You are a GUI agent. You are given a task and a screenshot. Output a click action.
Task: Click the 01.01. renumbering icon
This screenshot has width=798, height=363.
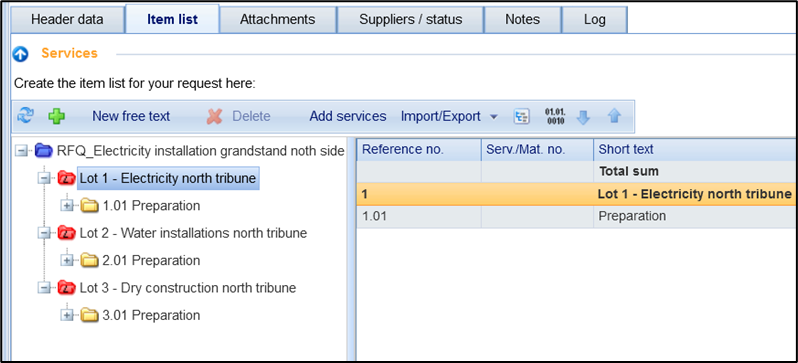554,116
